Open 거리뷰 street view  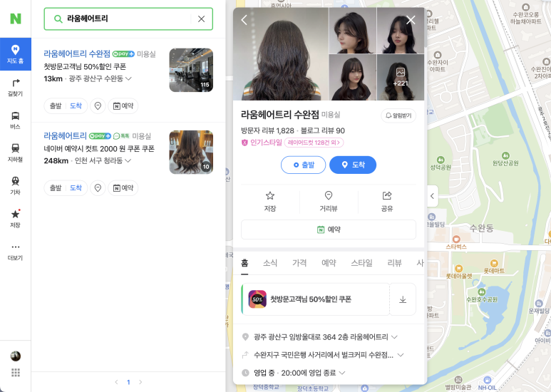point(329,202)
